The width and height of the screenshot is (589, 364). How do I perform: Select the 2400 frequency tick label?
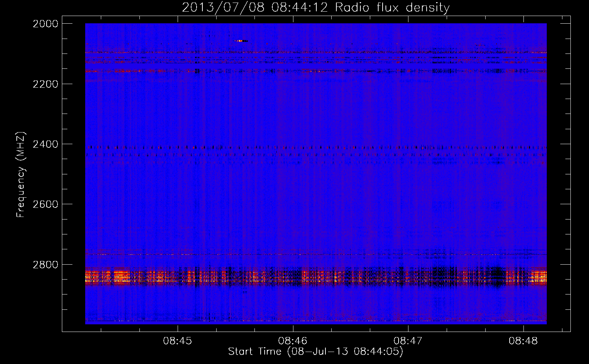[x=46, y=144]
